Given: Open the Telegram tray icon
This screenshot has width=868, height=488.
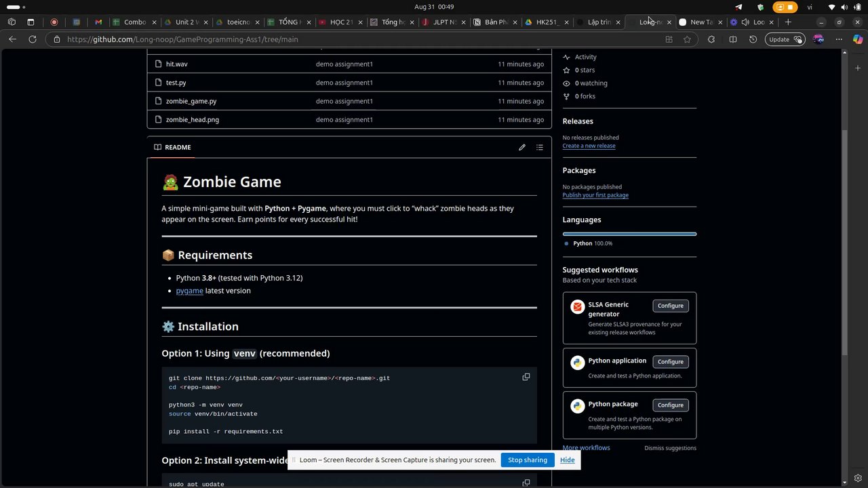Looking at the screenshot, I should [738, 7].
